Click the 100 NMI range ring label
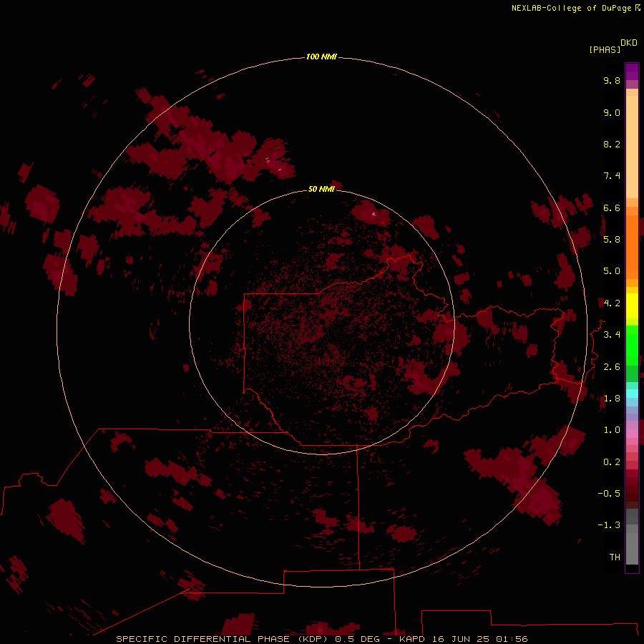Viewport: 644px width, 644px height. [x=321, y=57]
